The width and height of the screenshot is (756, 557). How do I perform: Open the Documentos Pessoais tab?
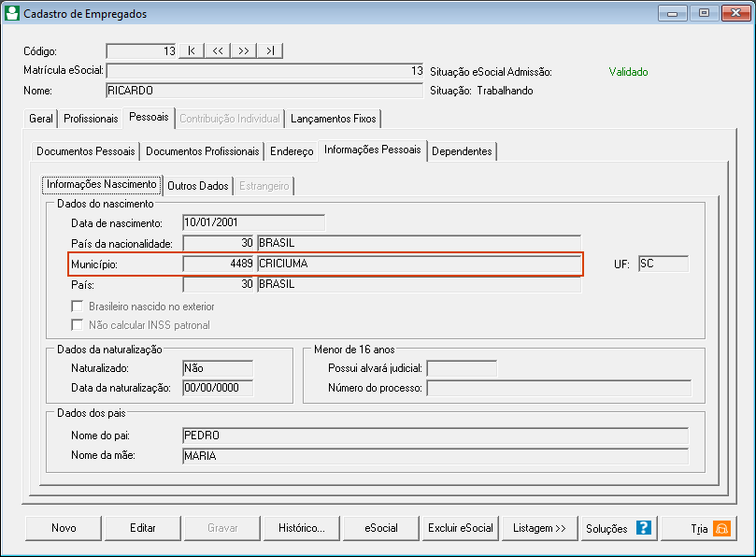point(86,151)
